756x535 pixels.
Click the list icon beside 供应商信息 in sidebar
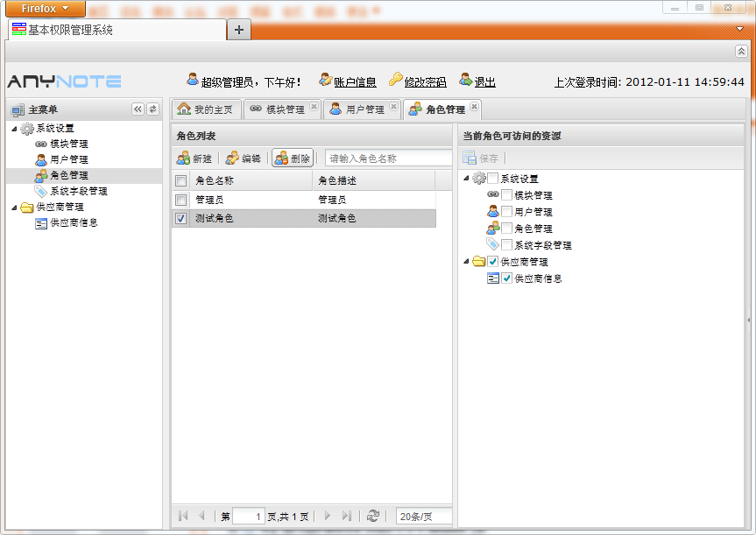click(x=41, y=223)
